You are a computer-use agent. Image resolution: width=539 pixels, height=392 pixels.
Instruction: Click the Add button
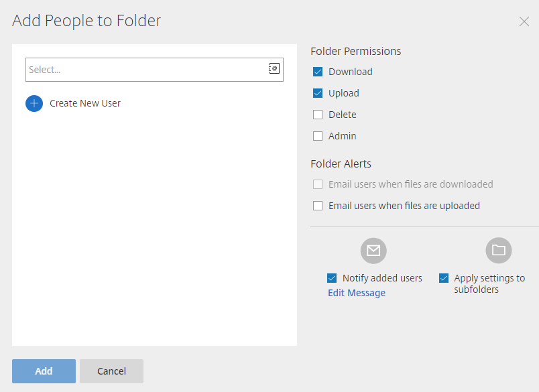[x=44, y=371]
